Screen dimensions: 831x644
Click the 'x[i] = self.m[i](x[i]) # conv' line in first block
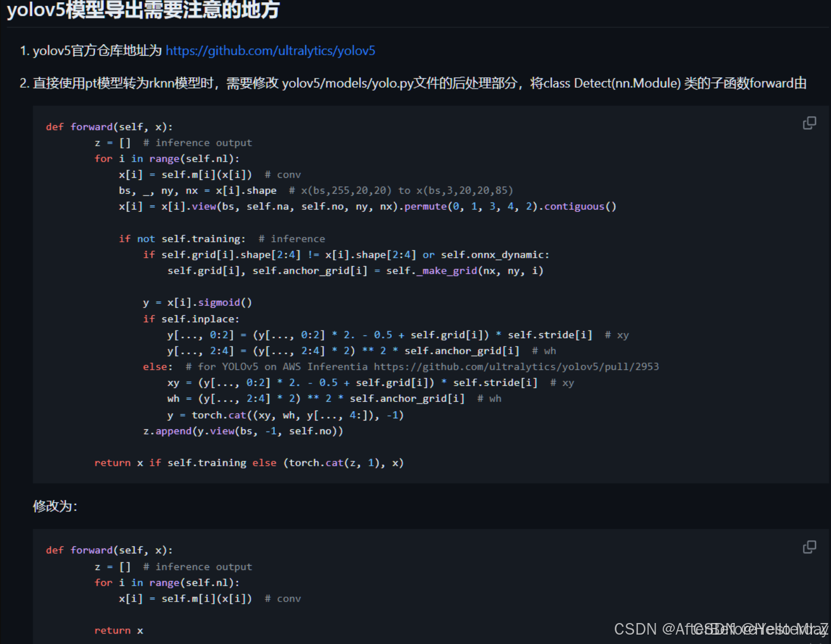pyautogui.click(x=210, y=174)
